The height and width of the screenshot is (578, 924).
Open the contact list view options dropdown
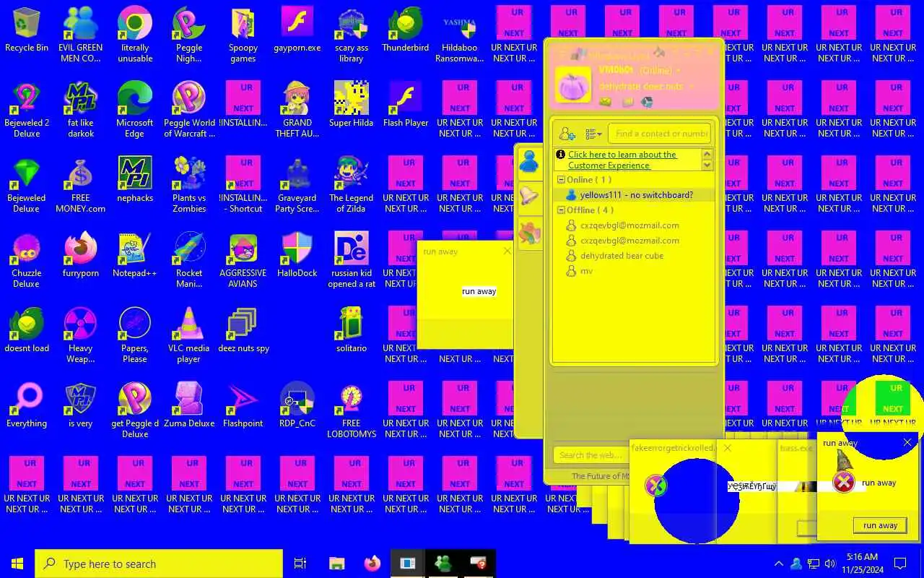pos(593,134)
